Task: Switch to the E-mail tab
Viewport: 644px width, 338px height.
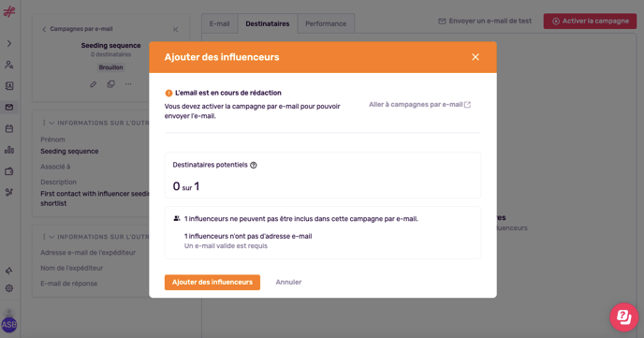Action: point(219,23)
